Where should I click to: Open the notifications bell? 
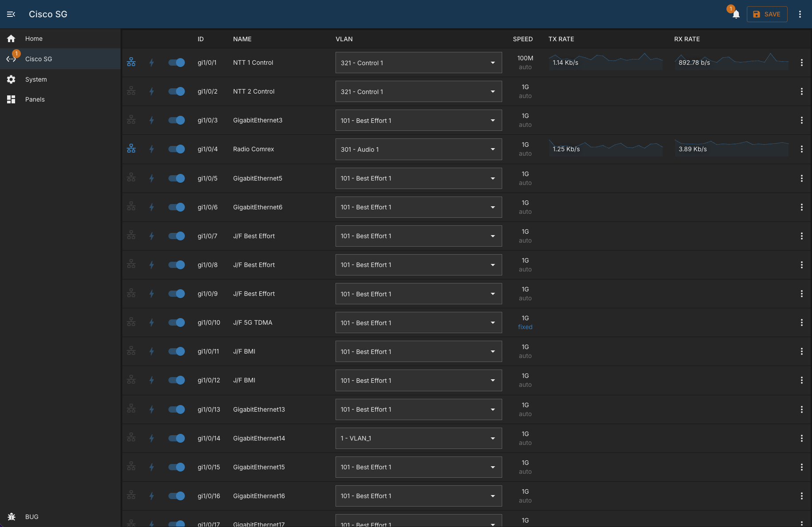[736, 14]
